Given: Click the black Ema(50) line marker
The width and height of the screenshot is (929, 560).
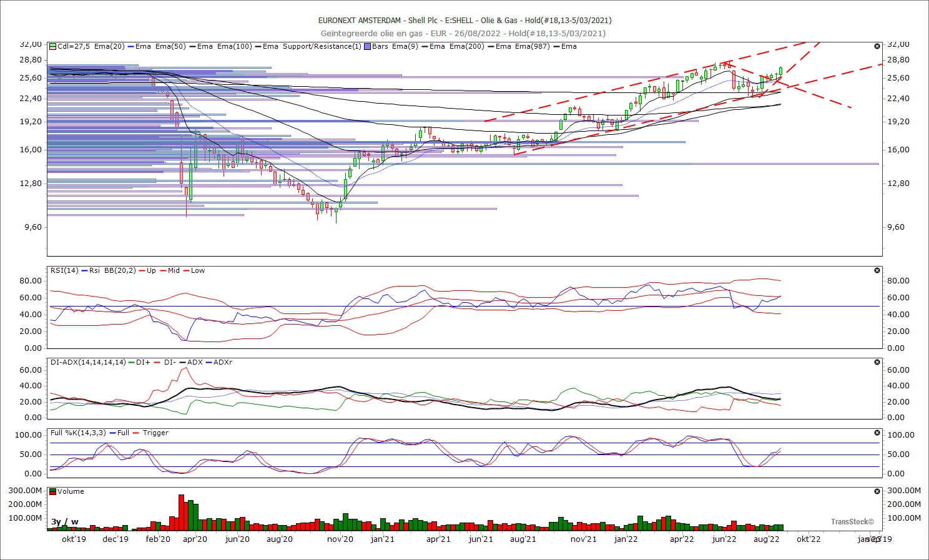Looking at the screenshot, I should click(192, 46).
